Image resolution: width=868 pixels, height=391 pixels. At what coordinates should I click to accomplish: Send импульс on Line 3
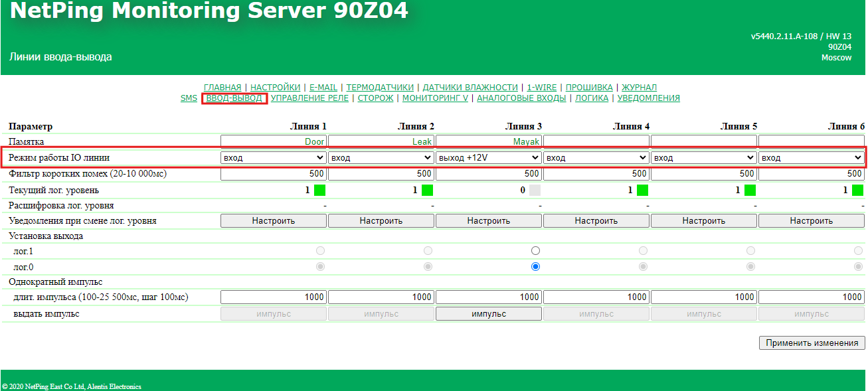(489, 314)
